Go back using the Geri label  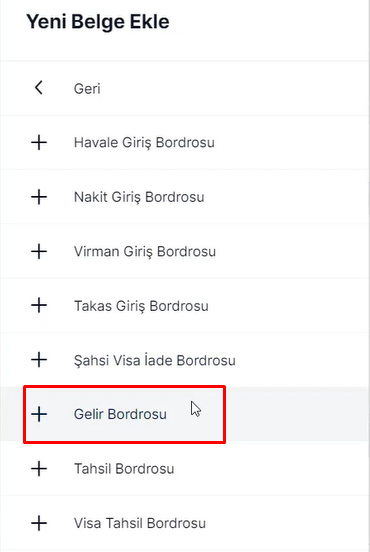[x=87, y=88]
